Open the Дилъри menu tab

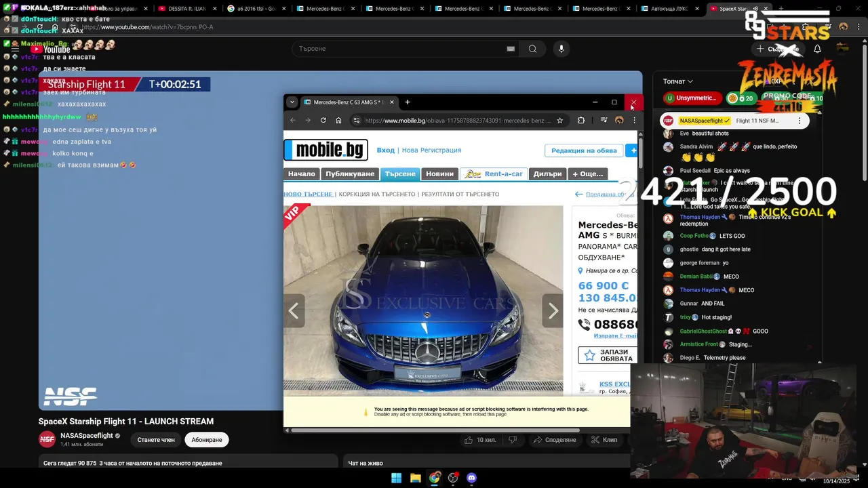point(547,174)
